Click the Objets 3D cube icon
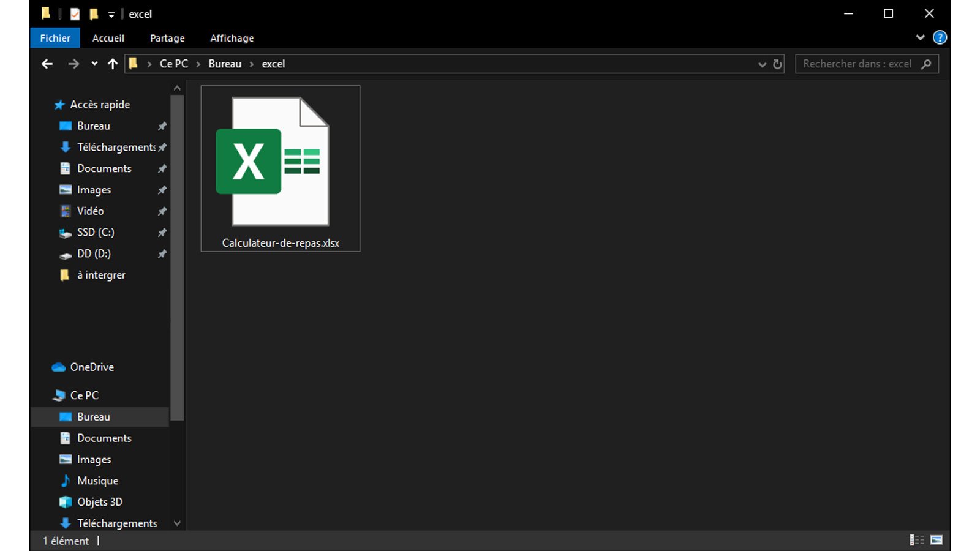 coord(66,502)
